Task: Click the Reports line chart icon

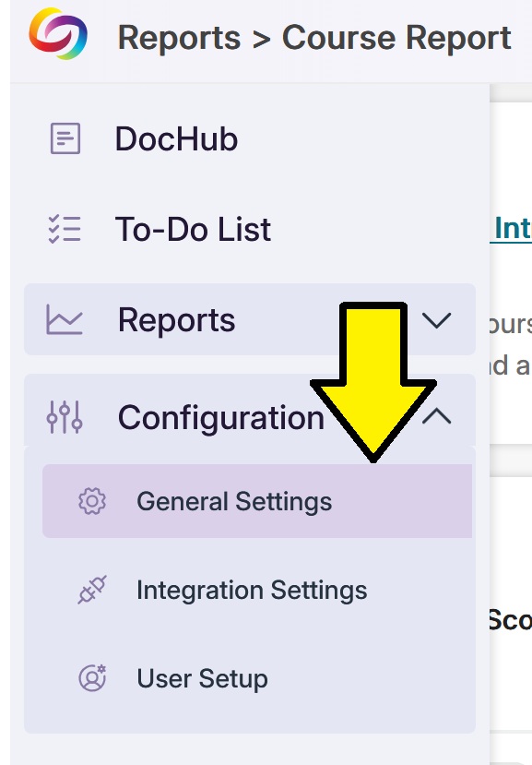Action: click(x=65, y=319)
